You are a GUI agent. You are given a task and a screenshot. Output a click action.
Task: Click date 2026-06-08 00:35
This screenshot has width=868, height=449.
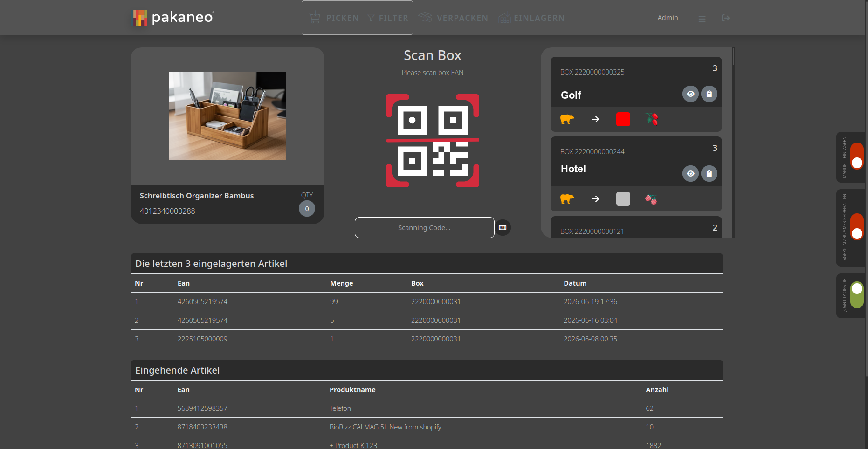(x=590, y=339)
